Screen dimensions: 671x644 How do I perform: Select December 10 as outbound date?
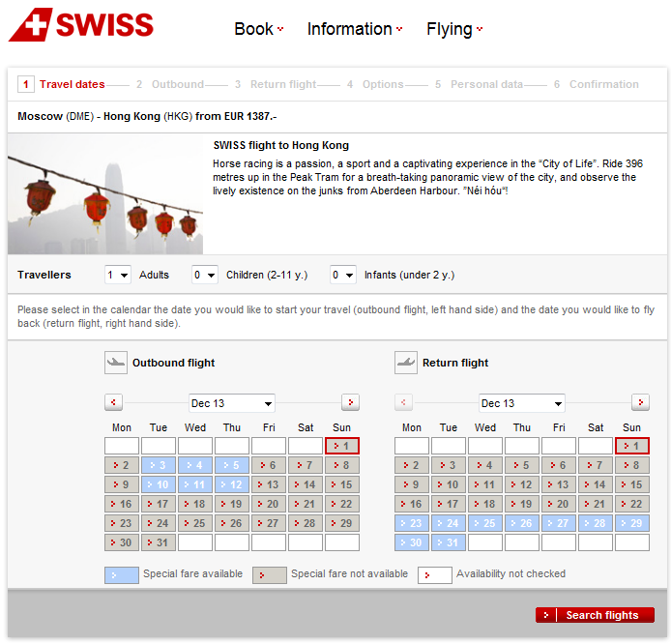click(159, 484)
